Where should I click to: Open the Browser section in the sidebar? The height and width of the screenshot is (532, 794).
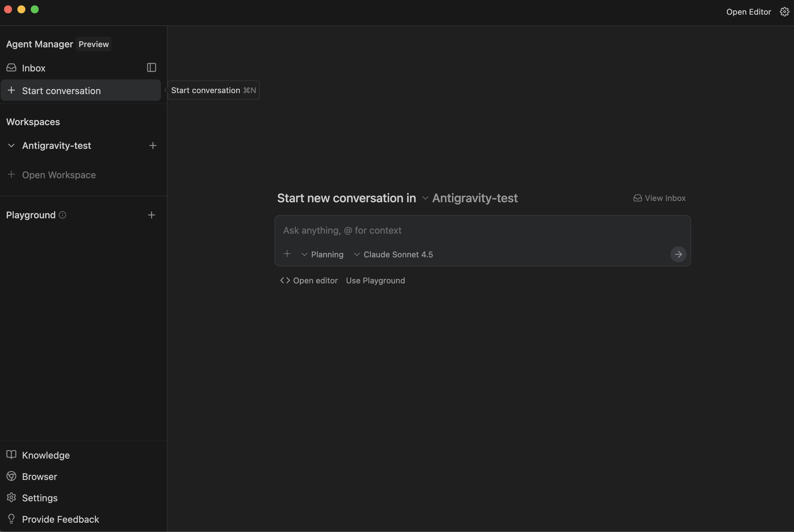tap(39, 476)
